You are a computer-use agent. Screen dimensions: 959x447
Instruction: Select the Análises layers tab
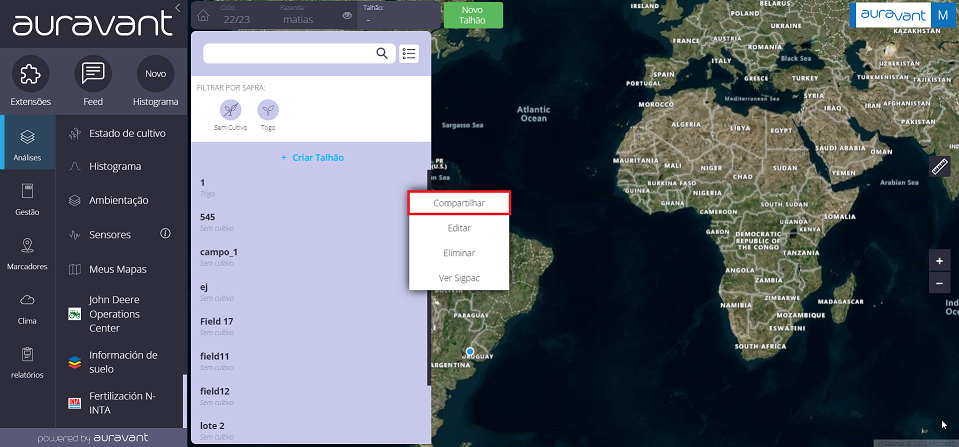pos(28,142)
